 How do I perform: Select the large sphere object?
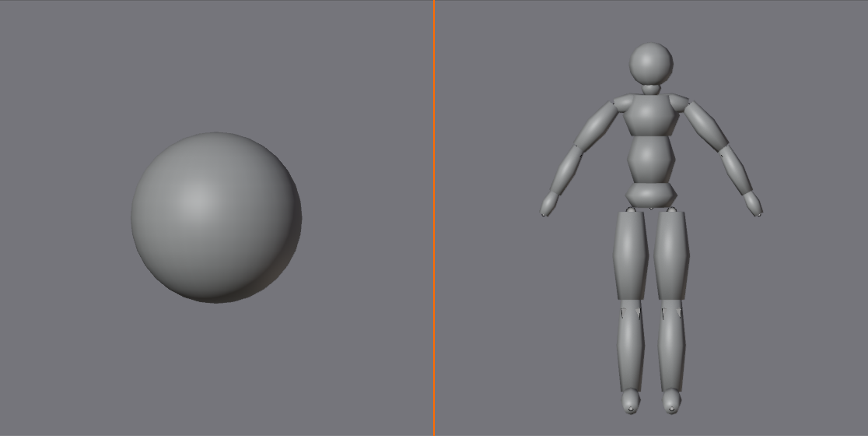(216, 217)
